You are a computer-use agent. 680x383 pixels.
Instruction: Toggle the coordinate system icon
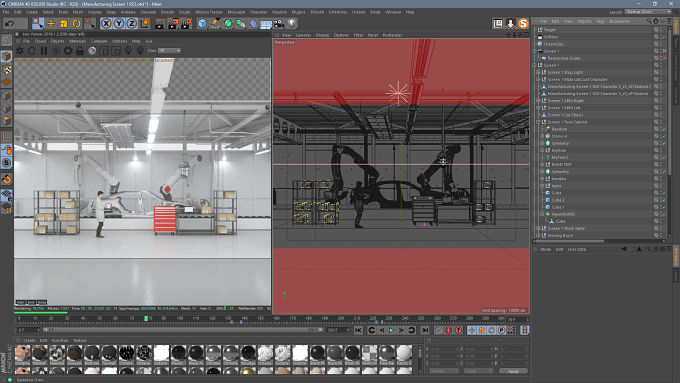pyautogui.click(x=144, y=23)
